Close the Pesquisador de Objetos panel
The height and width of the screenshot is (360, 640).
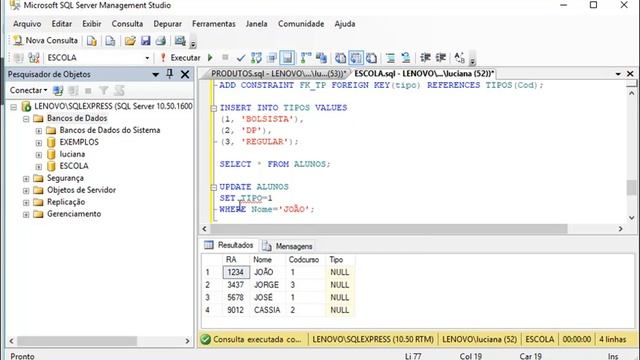[x=185, y=74]
